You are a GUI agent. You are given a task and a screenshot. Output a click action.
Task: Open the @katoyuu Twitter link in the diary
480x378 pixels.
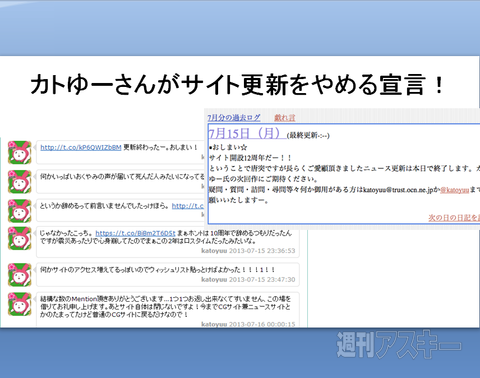click(x=455, y=190)
